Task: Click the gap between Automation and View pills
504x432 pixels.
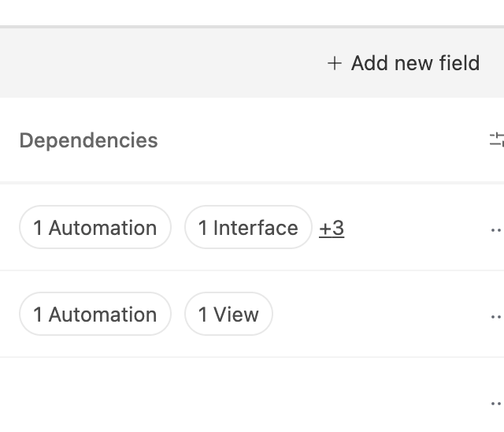Action: [178, 314]
